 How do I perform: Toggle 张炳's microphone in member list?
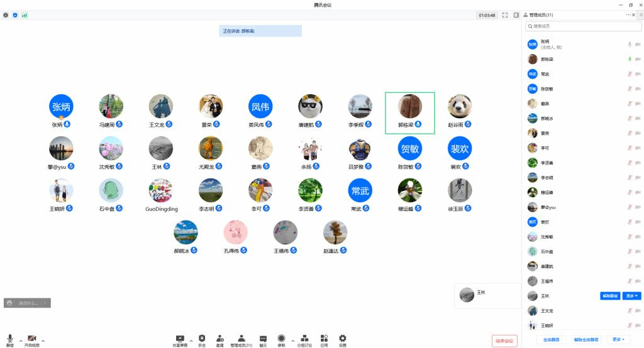click(629, 45)
